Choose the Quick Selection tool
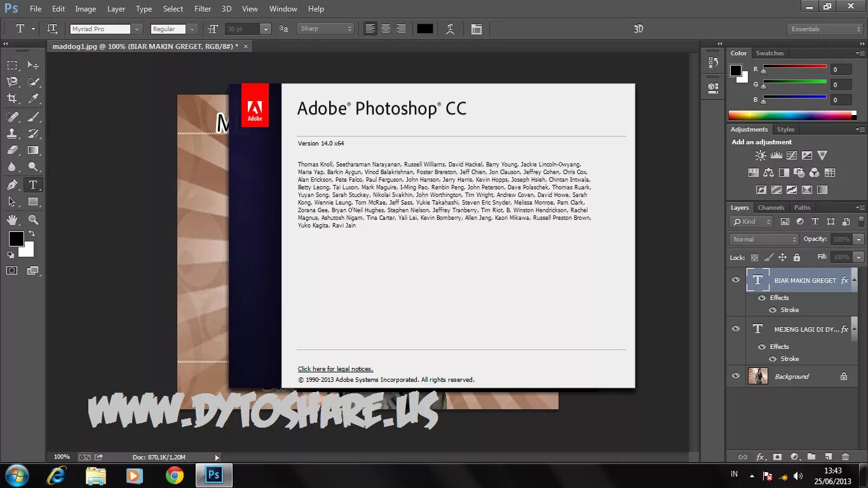 (33, 82)
